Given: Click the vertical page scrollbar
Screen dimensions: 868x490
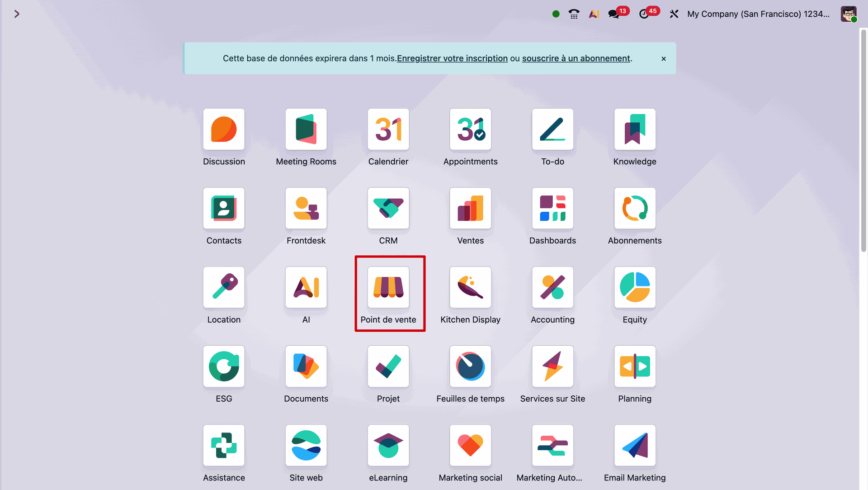Looking at the screenshot, I should (863, 140).
